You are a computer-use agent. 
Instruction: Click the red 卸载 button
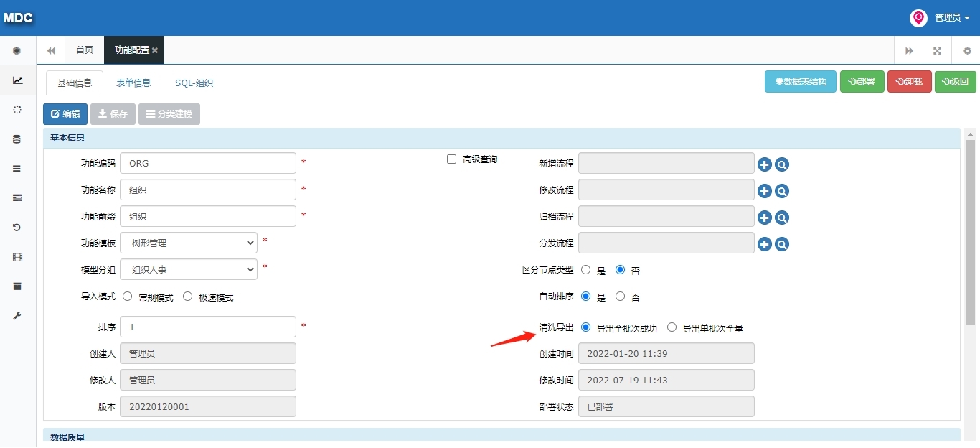[x=909, y=82]
